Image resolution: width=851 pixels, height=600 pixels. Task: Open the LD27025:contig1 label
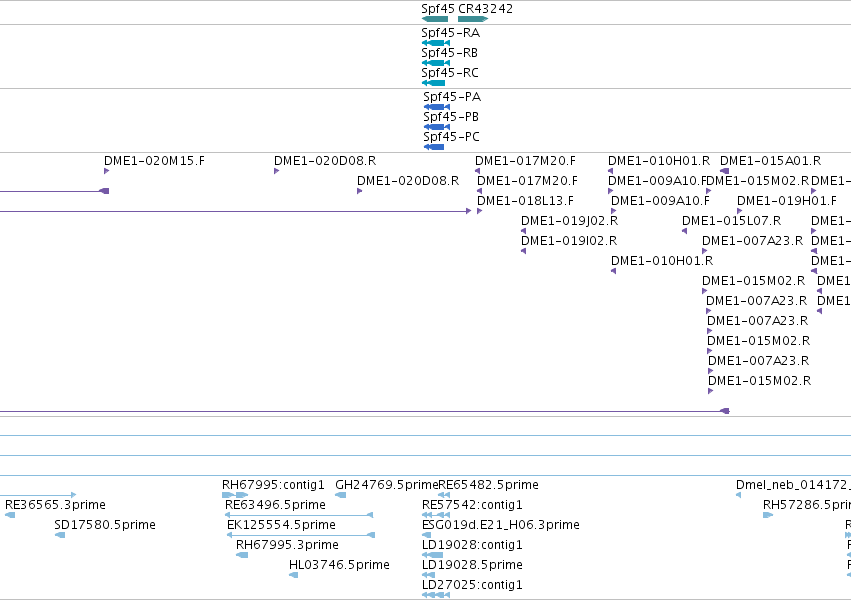[472, 585]
